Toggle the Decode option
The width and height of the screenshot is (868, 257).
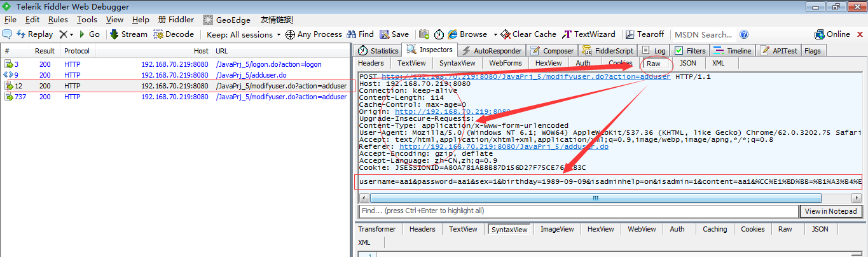pos(174,34)
